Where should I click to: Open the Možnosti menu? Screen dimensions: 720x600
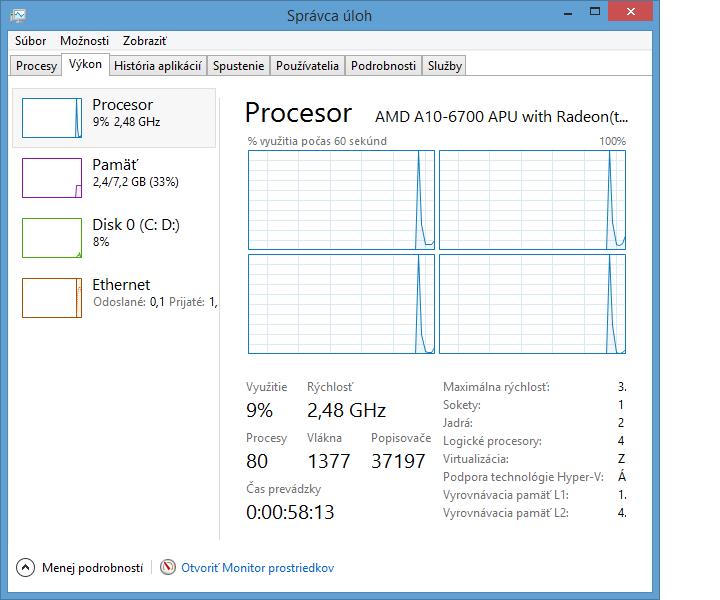coord(84,41)
